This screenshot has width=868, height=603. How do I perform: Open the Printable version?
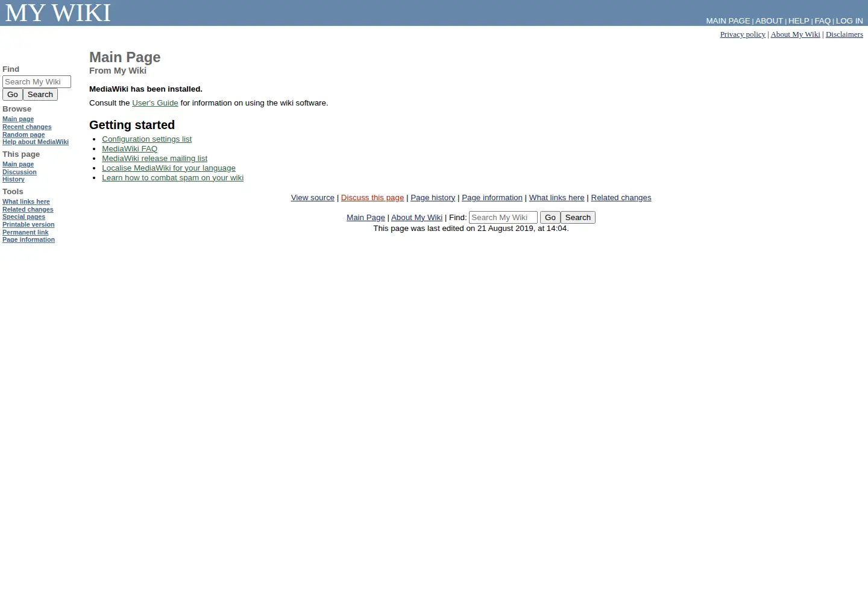28,225
